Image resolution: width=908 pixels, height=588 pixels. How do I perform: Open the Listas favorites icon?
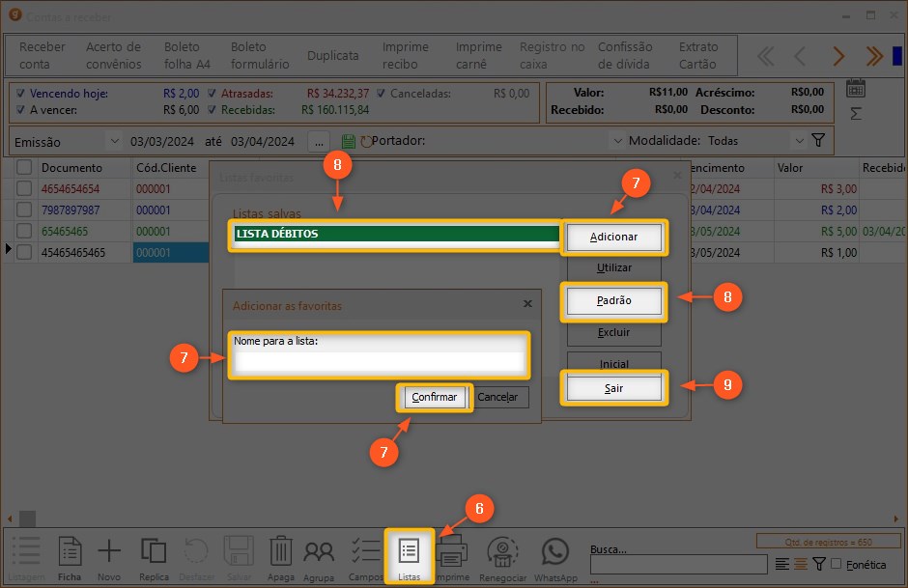(x=409, y=554)
